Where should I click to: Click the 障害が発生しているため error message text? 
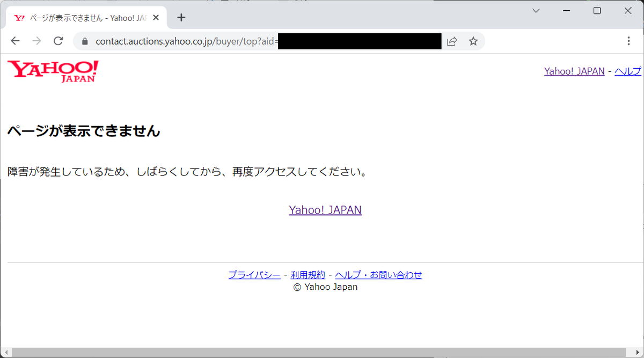tap(187, 172)
